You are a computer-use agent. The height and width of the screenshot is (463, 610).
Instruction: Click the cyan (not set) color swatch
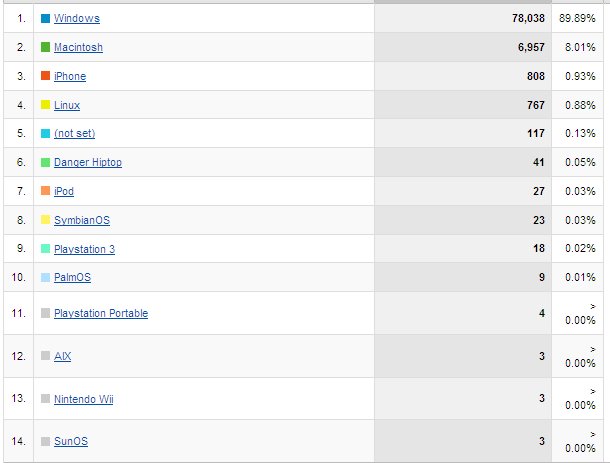click(46, 134)
